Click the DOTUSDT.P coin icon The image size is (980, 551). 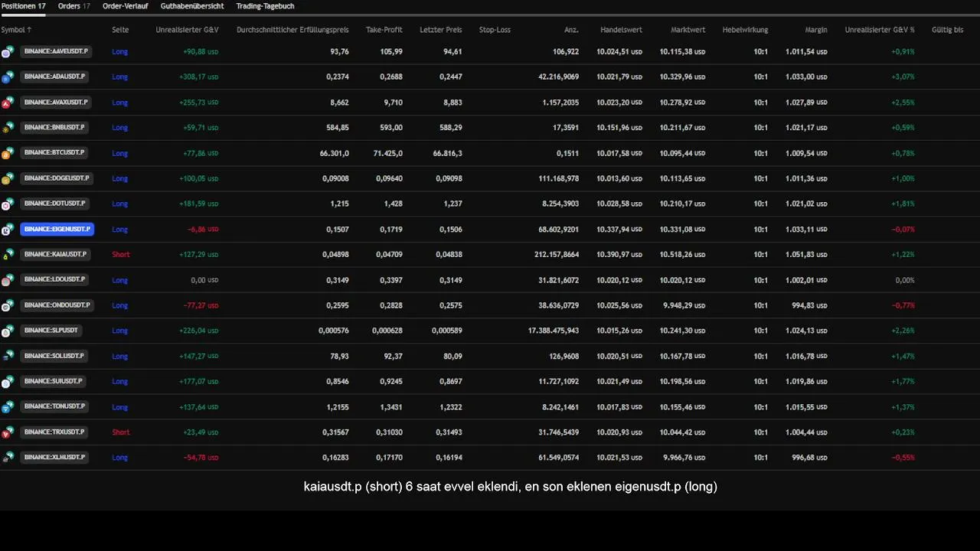(8, 204)
